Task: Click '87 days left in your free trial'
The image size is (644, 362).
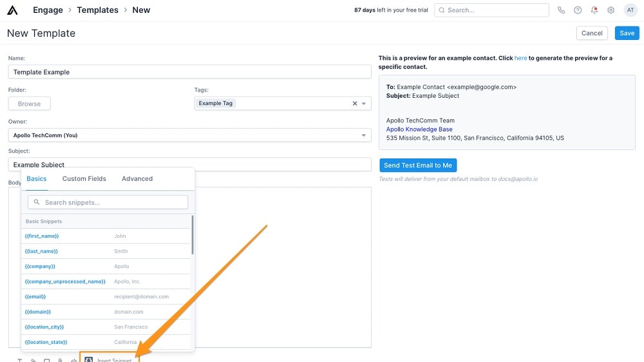Action: (391, 10)
